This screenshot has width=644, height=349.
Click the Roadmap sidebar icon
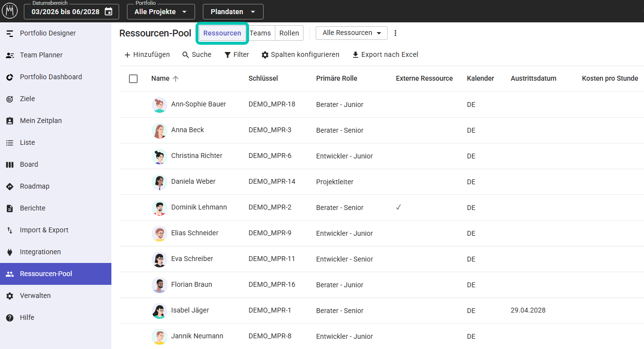coord(10,187)
